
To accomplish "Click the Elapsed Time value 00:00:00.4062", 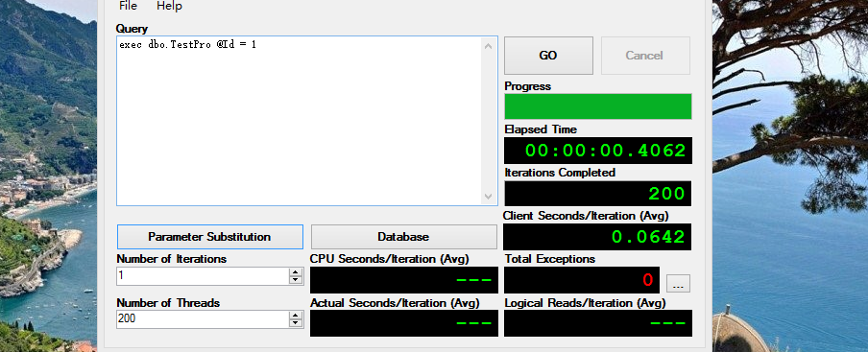I will 606,151.
